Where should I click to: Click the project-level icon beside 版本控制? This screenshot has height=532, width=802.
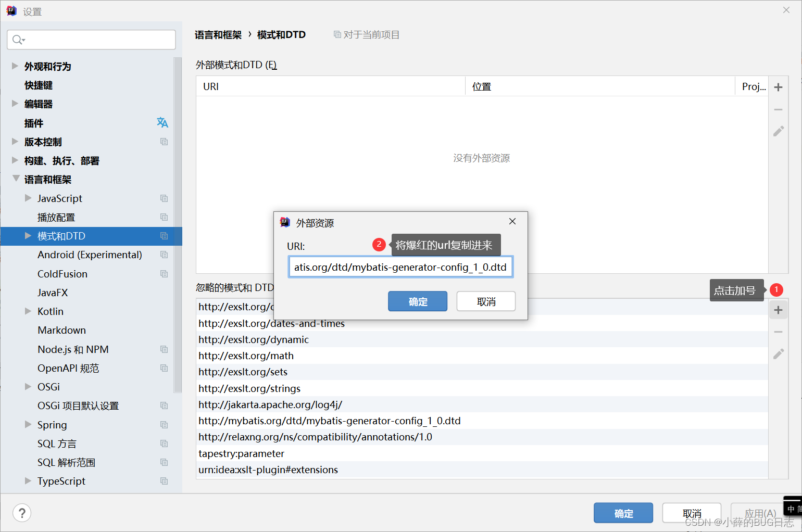tap(164, 142)
